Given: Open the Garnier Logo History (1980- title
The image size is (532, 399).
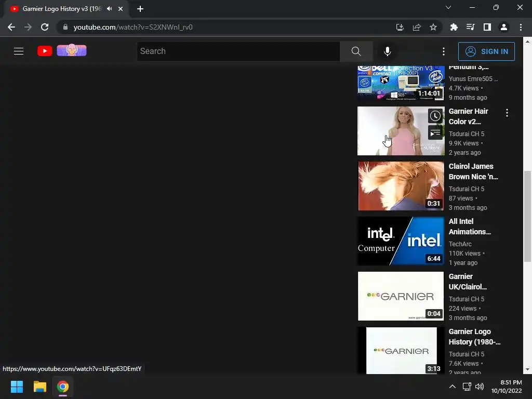Looking at the screenshot, I should 474,337.
